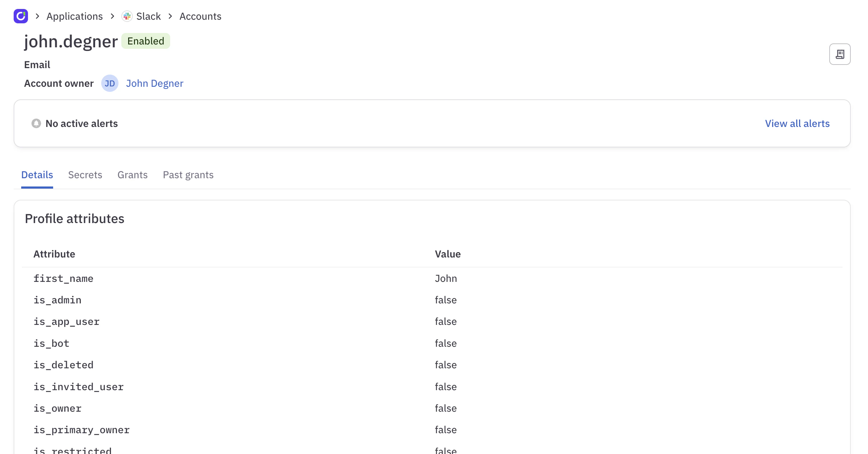Viewport: 868px width, 454px height.
Task: Switch to the Secrets tab
Action: pyautogui.click(x=85, y=175)
